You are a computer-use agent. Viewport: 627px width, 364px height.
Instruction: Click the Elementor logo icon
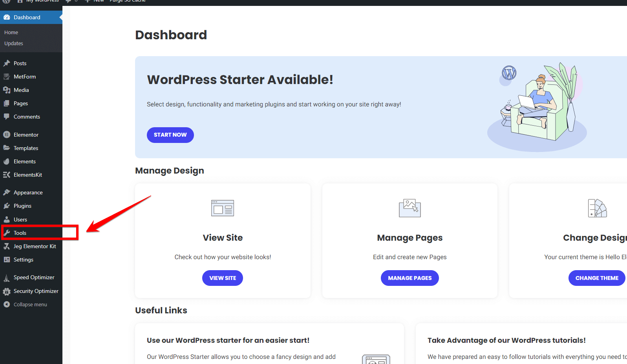point(7,135)
